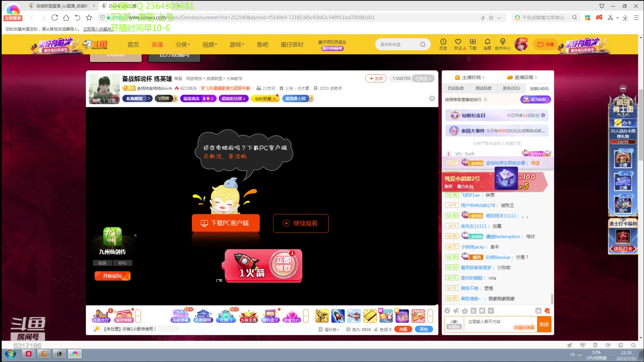
Task: Select the red rocket gift on blue background
Action: 338,316
